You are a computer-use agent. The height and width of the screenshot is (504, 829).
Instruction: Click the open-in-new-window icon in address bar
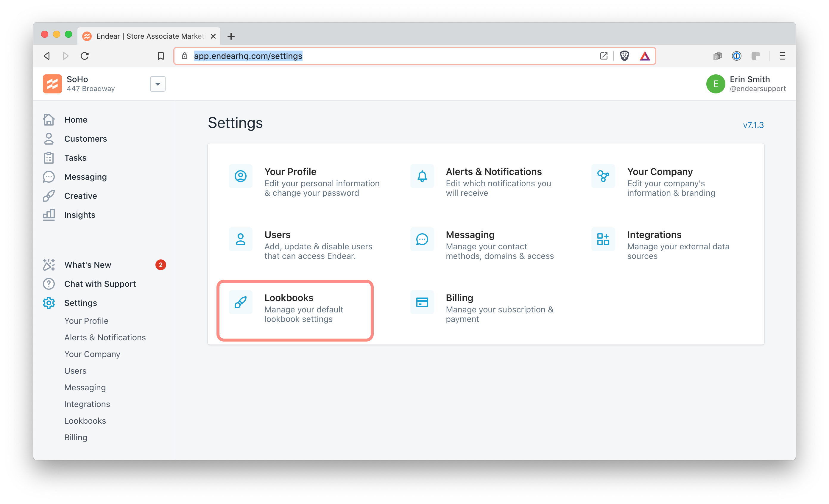click(604, 56)
